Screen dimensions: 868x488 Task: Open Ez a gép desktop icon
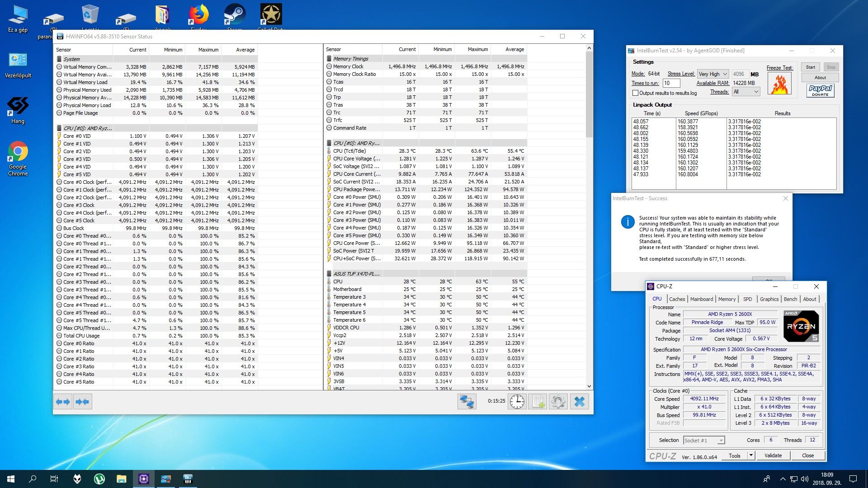click(x=18, y=19)
